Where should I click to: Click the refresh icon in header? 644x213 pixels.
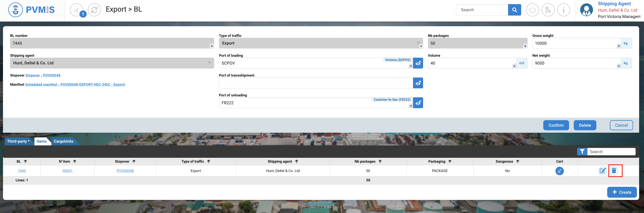pyautogui.click(x=94, y=10)
